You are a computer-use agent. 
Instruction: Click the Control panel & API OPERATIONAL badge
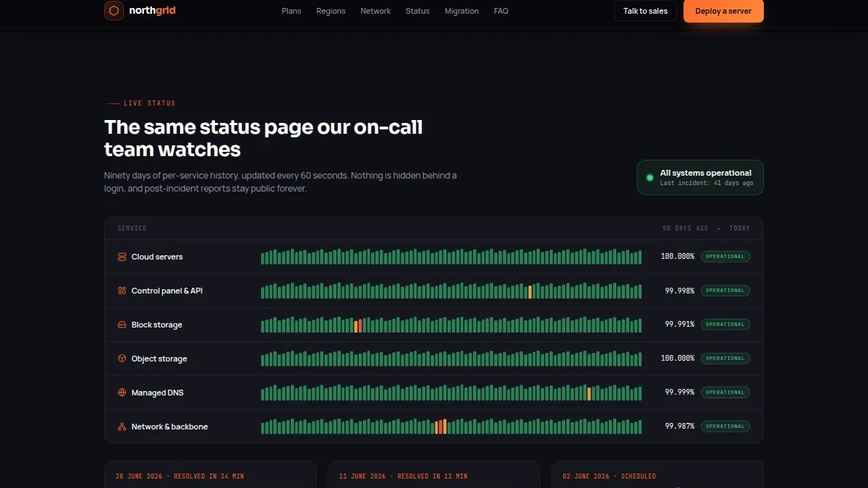pos(726,291)
